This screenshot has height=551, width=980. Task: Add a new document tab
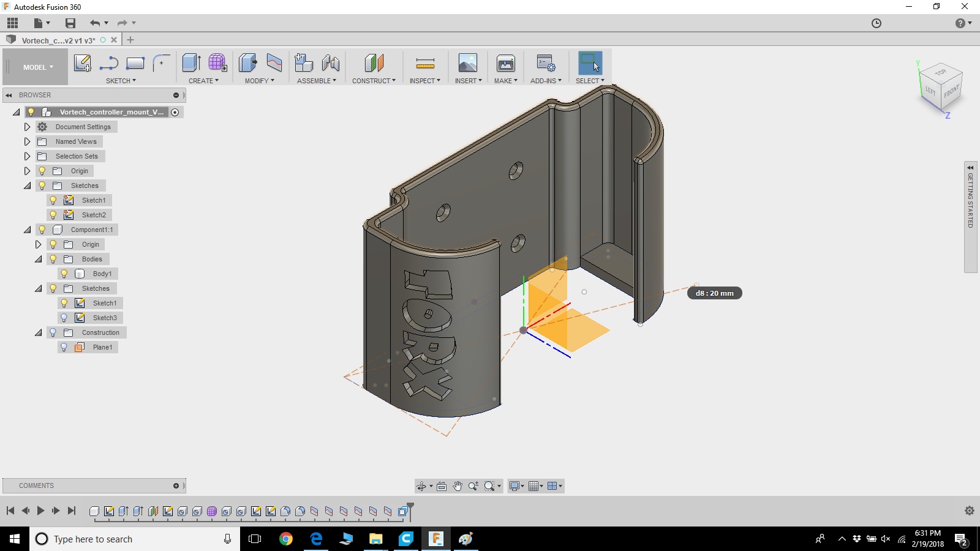pos(130,40)
